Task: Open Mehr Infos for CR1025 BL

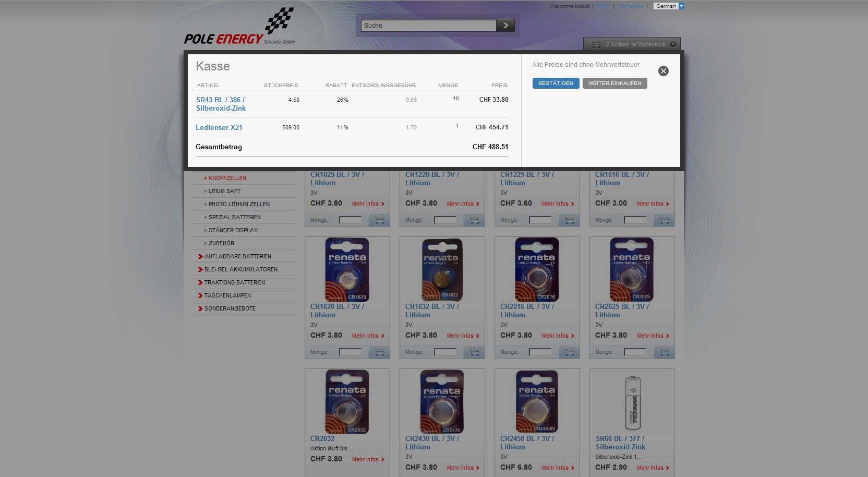Action: click(368, 204)
